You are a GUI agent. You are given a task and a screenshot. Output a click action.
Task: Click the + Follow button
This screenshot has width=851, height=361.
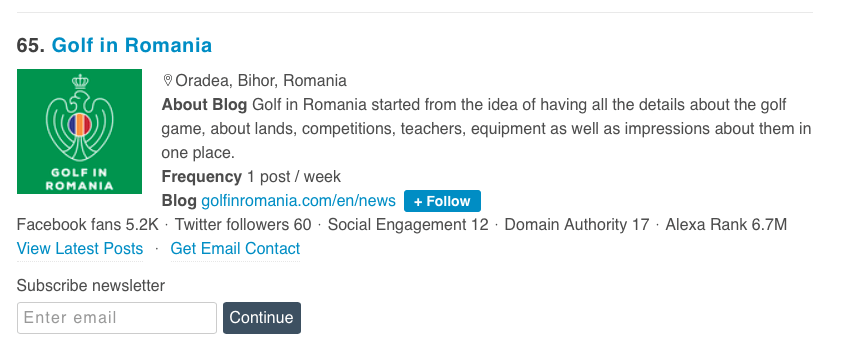pyautogui.click(x=442, y=201)
